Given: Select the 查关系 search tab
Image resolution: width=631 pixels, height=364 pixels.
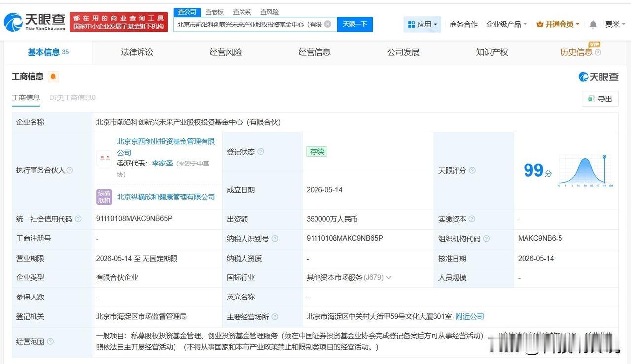Looking at the screenshot, I should click(x=242, y=12).
